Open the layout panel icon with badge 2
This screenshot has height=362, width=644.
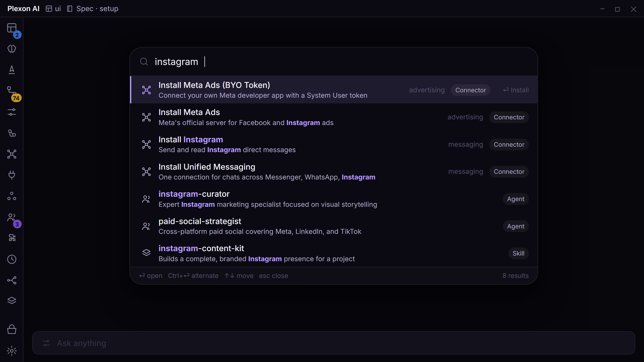pyautogui.click(x=12, y=28)
